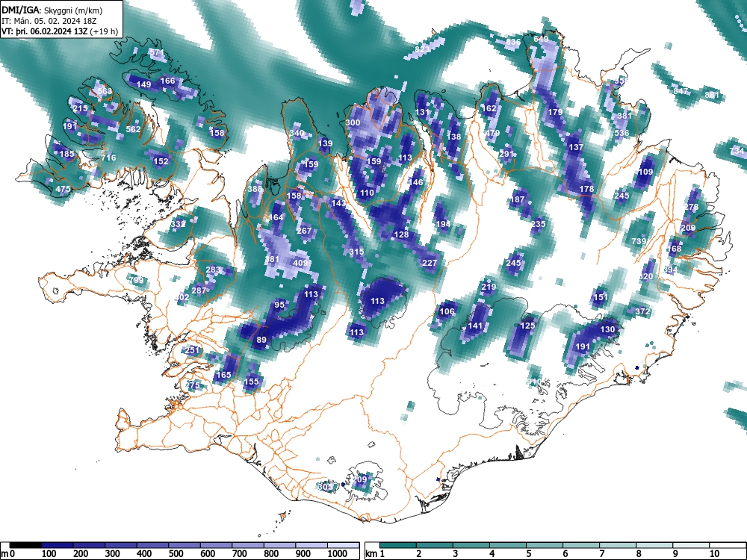Click the teal legend swatch between 1 and 2 km
747x560 pixels.
pos(398,545)
